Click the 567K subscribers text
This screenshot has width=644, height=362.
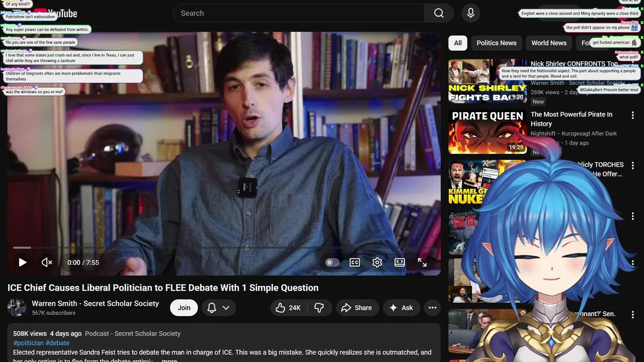point(54,313)
